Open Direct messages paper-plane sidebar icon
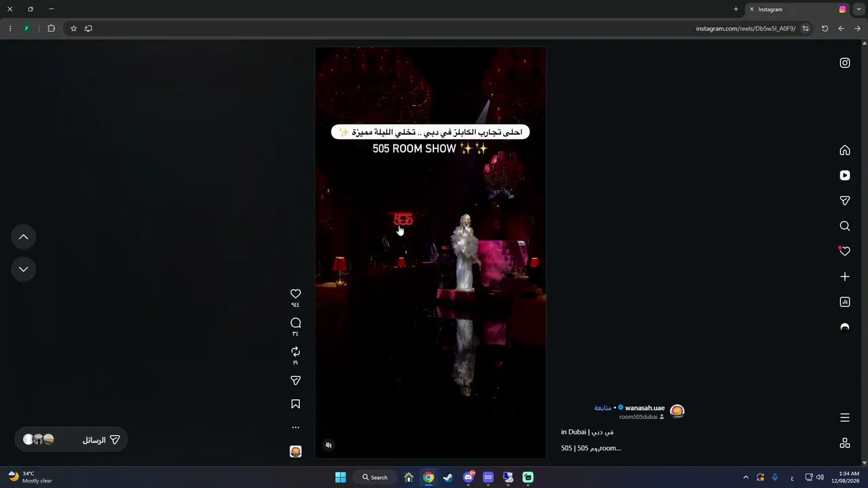 point(845,201)
